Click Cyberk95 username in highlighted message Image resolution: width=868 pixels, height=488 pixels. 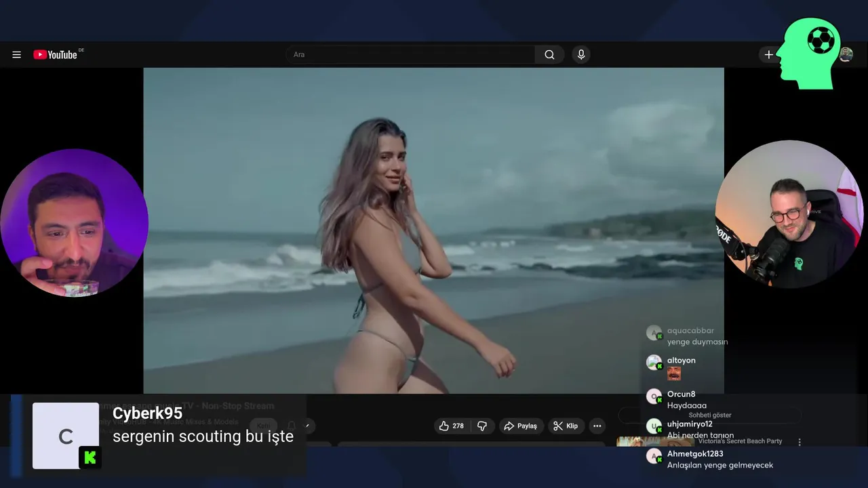(x=147, y=413)
